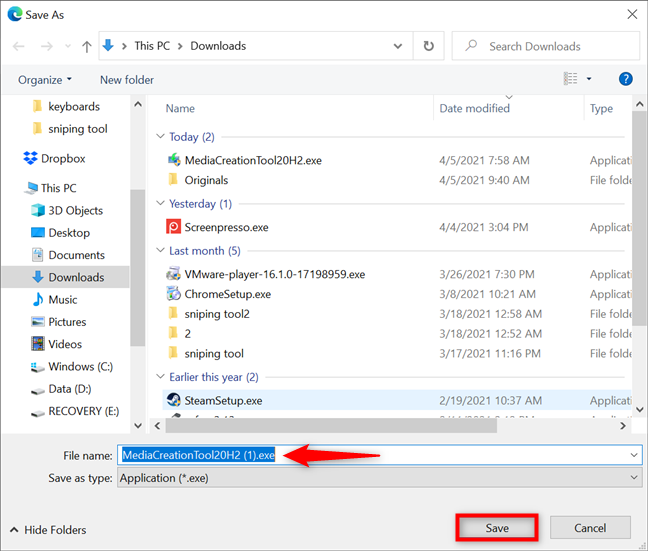Click the Downloads arrow icon in address bar
The height and width of the screenshot is (551, 648).
pyautogui.click(x=108, y=45)
